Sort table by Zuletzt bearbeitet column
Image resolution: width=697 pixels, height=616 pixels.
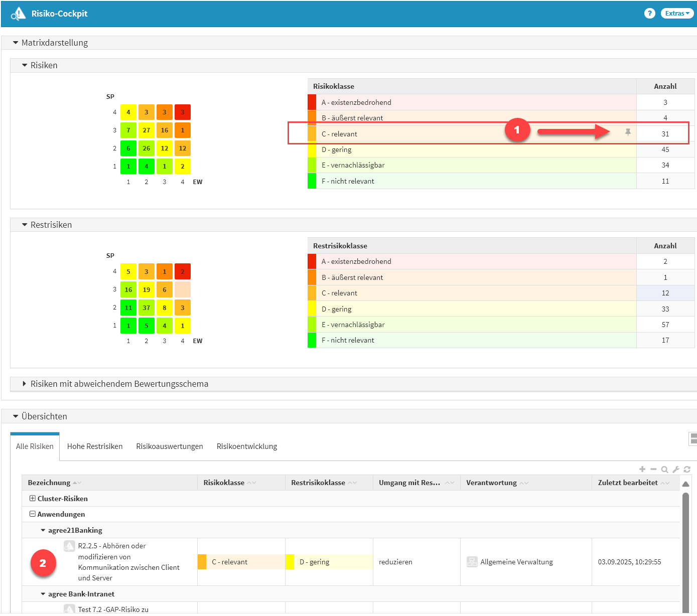click(628, 483)
